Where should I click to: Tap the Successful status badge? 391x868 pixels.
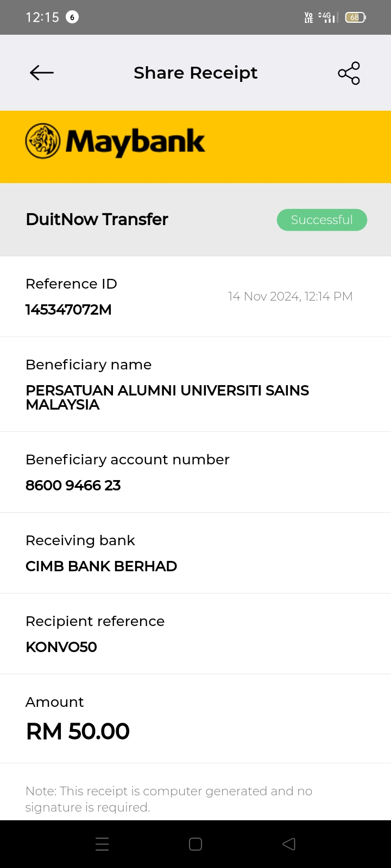click(322, 220)
